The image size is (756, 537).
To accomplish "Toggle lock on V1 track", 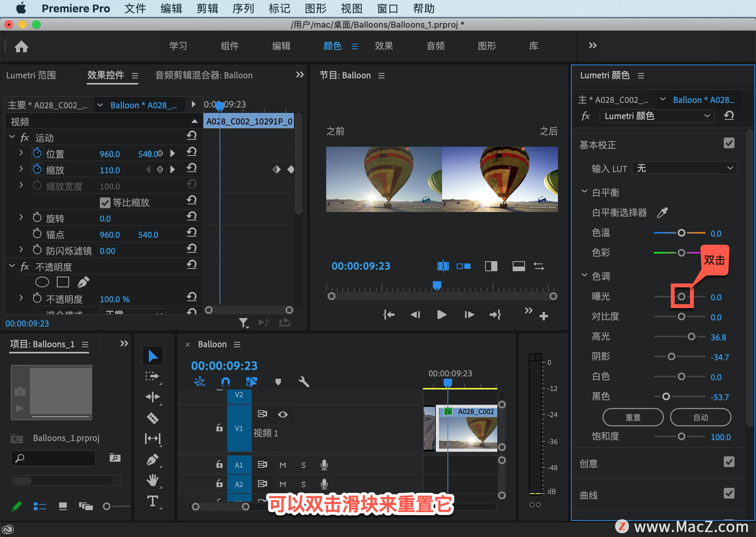I will [x=219, y=428].
